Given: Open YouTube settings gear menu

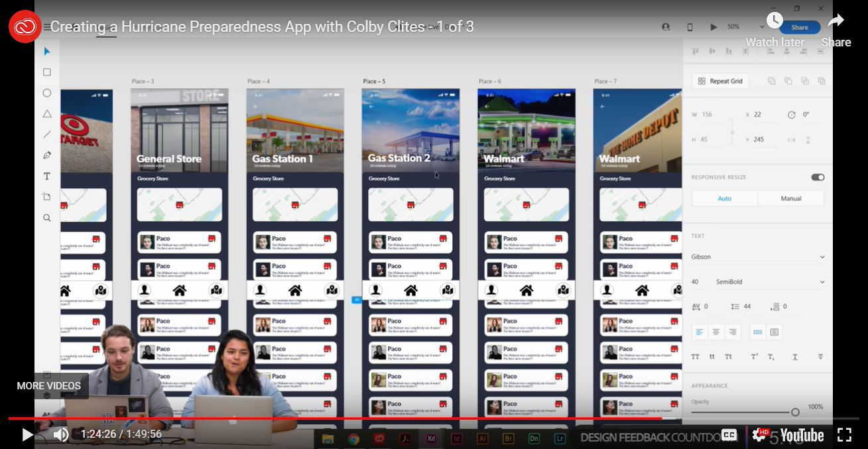Looking at the screenshot, I should point(759,435).
